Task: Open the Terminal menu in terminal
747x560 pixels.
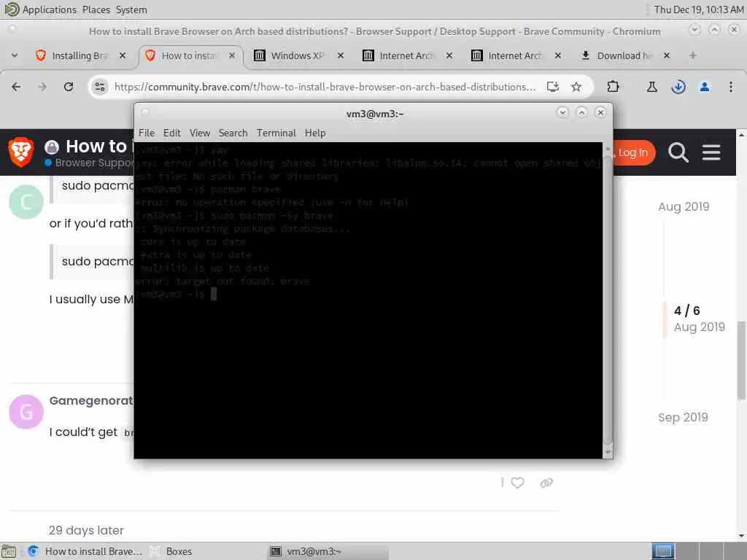Action: pos(276,133)
